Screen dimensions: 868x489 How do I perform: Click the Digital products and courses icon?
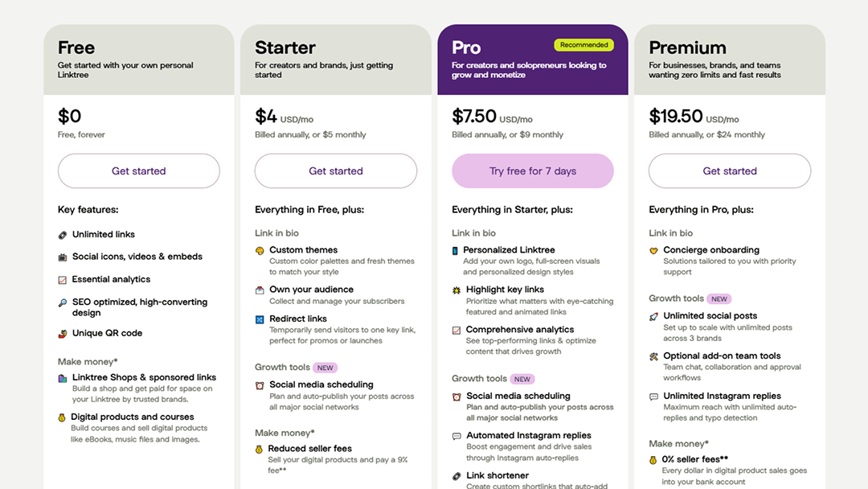tap(62, 417)
